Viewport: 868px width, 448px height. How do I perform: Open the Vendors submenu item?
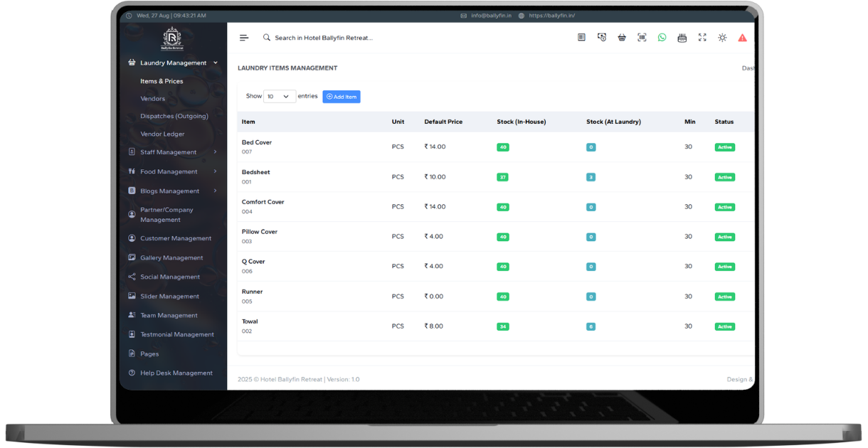[x=152, y=99]
